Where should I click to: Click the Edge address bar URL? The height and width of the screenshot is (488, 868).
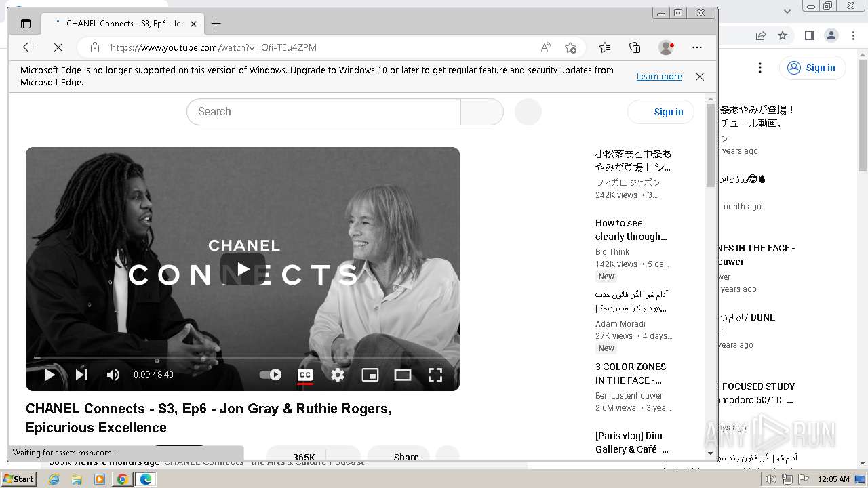(214, 47)
